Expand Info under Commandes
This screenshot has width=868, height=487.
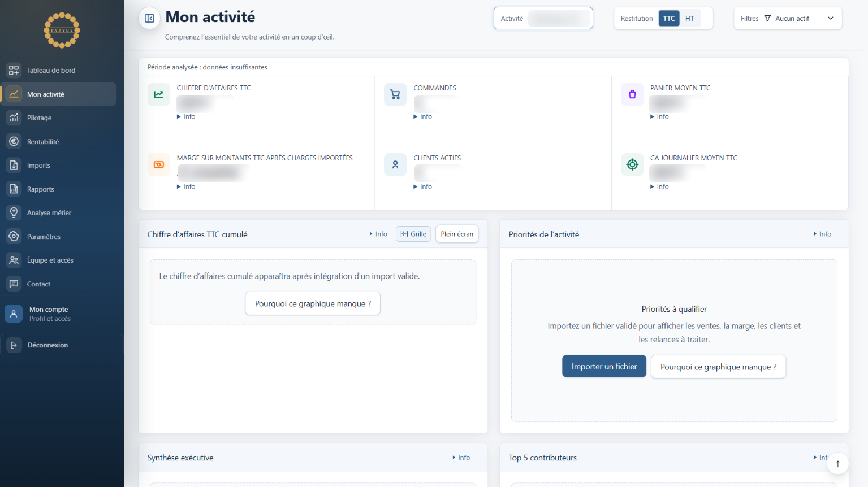[423, 116]
